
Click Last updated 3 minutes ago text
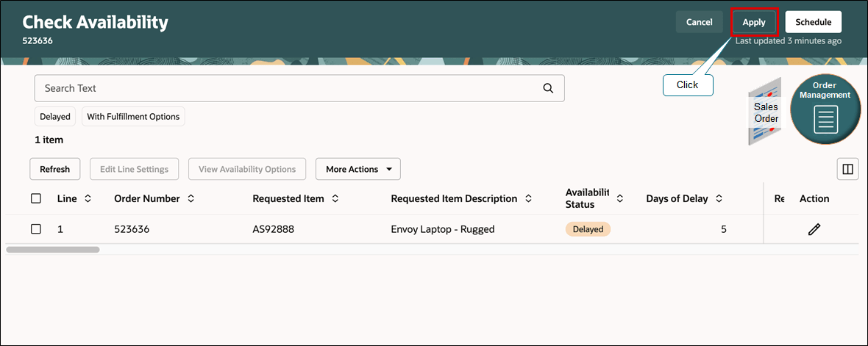click(789, 41)
